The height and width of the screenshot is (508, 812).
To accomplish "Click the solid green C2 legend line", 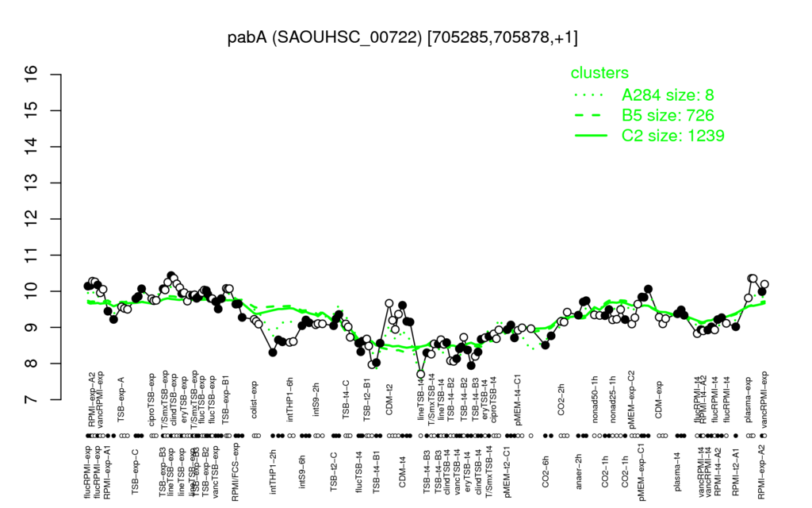I will 591,136.
